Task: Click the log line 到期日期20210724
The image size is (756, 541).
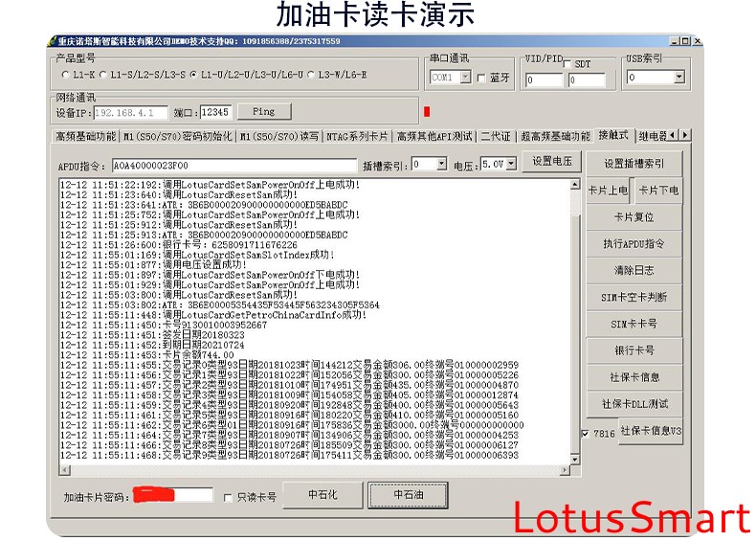Action: pos(152,345)
